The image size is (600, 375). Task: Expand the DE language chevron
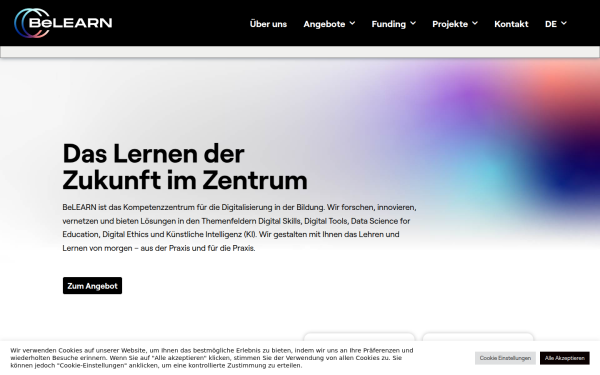[564, 23]
